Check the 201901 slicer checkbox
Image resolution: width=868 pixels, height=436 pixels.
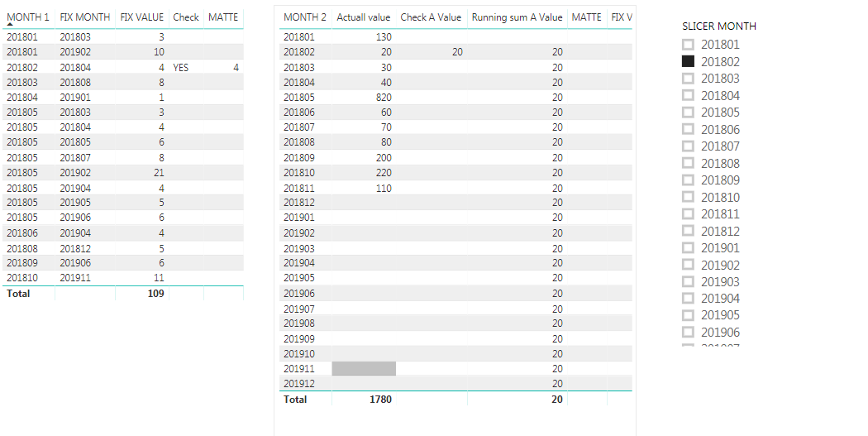[688, 247]
